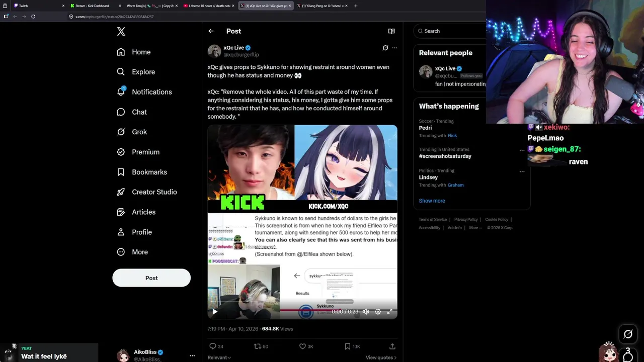Click the share icon on the post
Screen dimensions: 644x362
pyautogui.click(x=392, y=346)
